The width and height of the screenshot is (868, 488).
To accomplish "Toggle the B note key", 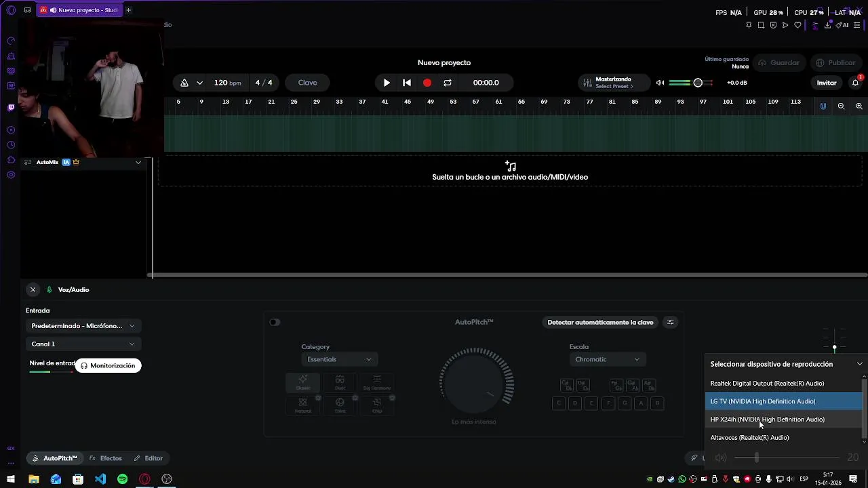I will pos(657,403).
